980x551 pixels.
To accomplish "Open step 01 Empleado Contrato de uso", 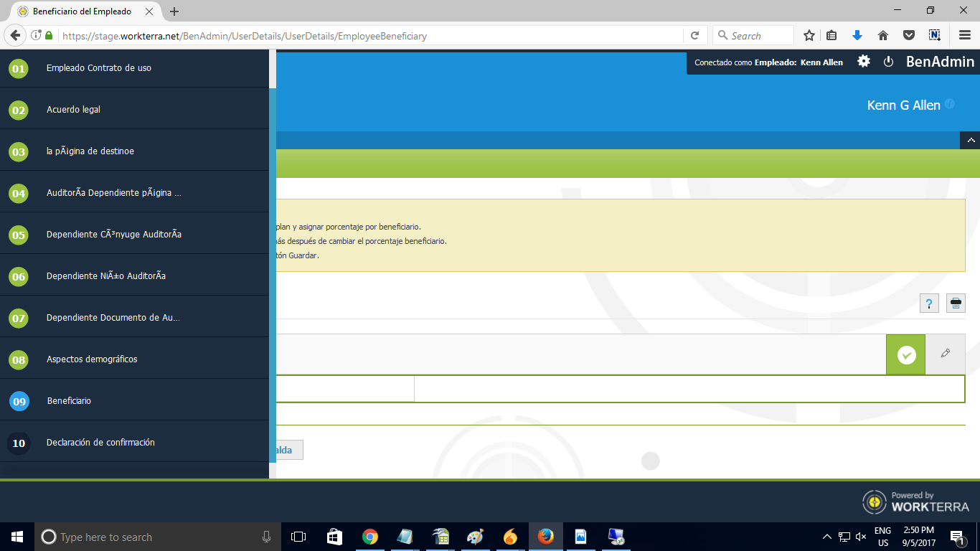I will tap(134, 68).
